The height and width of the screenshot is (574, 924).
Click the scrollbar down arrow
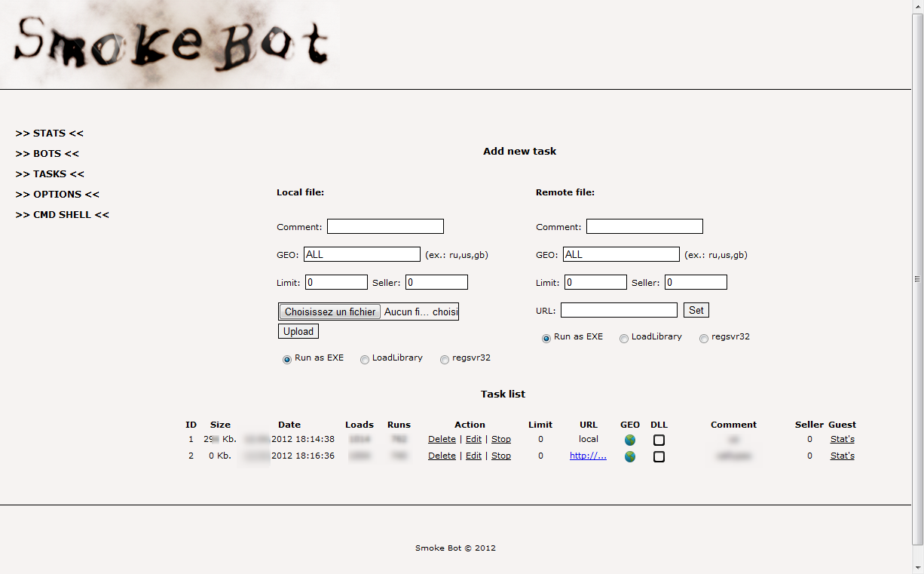point(917,567)
